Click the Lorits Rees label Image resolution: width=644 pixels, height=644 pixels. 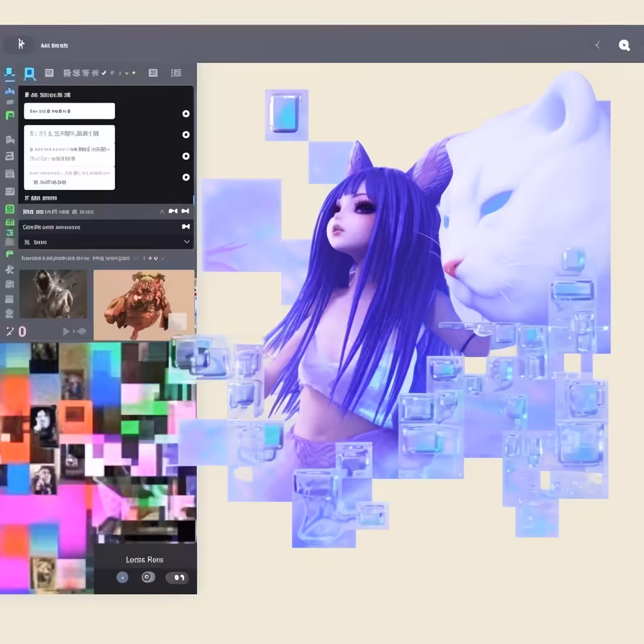pos(145,560)
